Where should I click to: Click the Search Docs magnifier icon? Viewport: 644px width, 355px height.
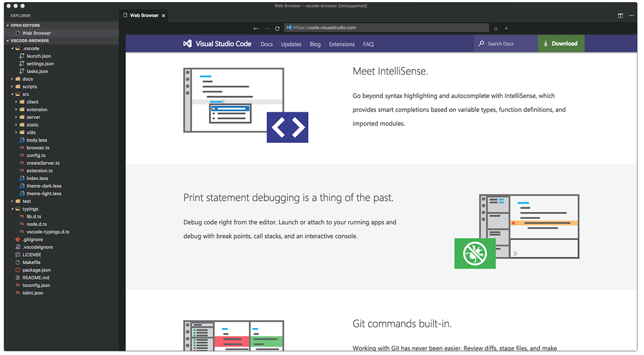[x=481, y=44]
